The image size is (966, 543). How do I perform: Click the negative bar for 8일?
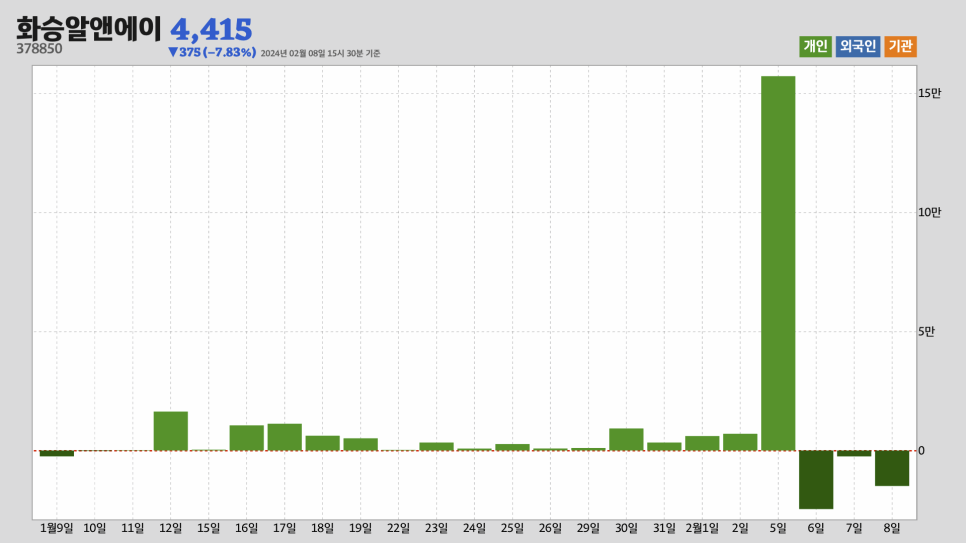[x=891, y=468]
